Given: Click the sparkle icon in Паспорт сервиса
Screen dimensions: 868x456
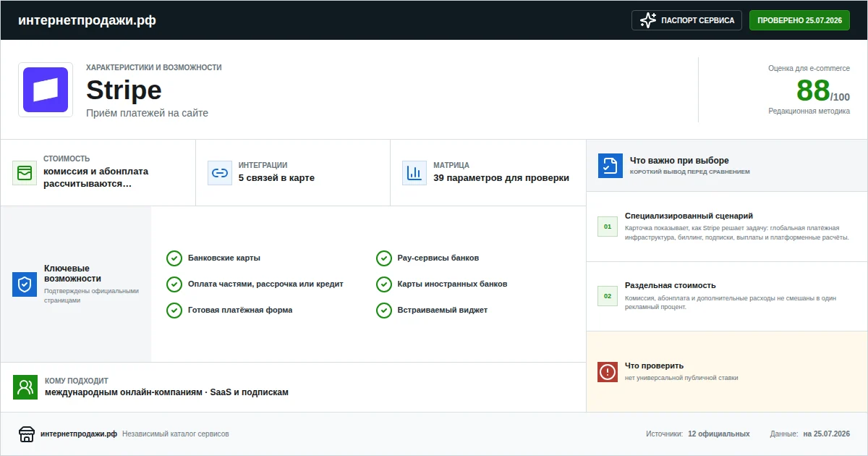Looking at the screenshot, I should 648,20.
